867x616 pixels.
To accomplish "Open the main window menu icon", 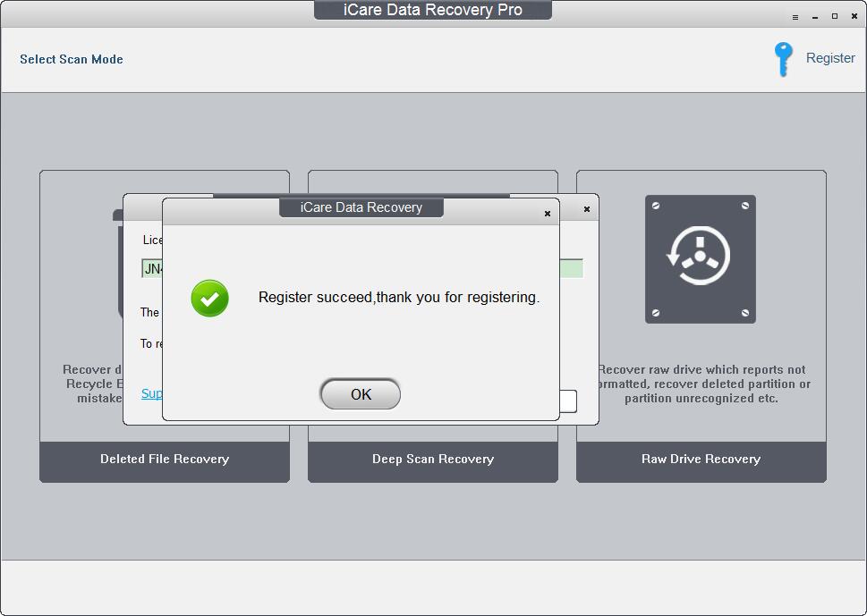I will (x=795, y=17).
